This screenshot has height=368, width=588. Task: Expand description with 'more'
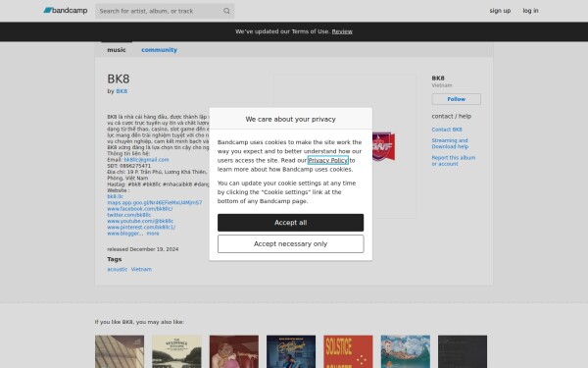(153, 234)
